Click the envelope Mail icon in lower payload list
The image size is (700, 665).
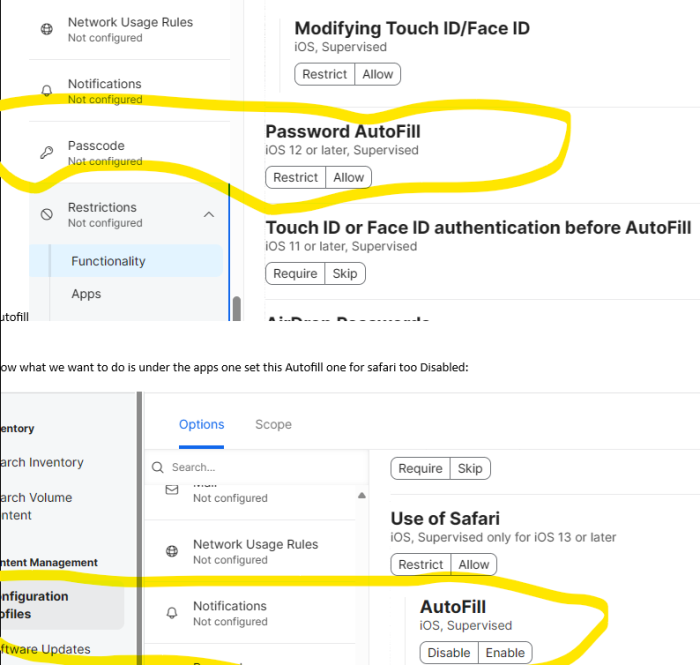click(172, 490)
